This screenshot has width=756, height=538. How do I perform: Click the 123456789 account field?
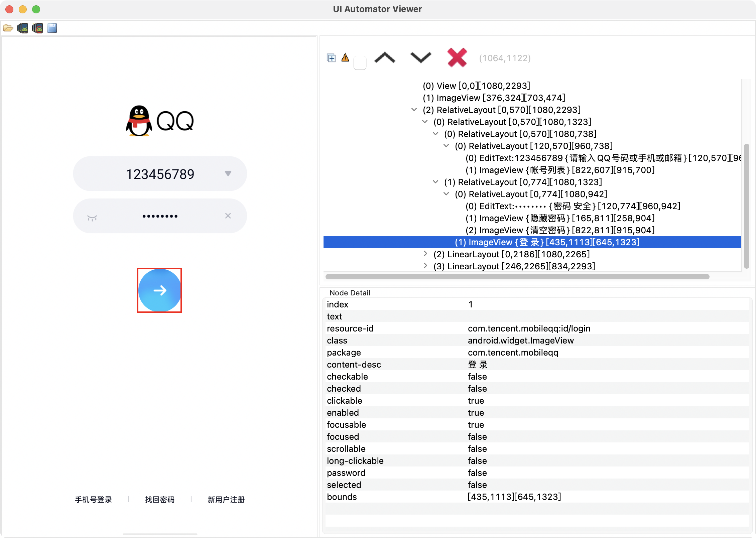(x=160, y=174)
